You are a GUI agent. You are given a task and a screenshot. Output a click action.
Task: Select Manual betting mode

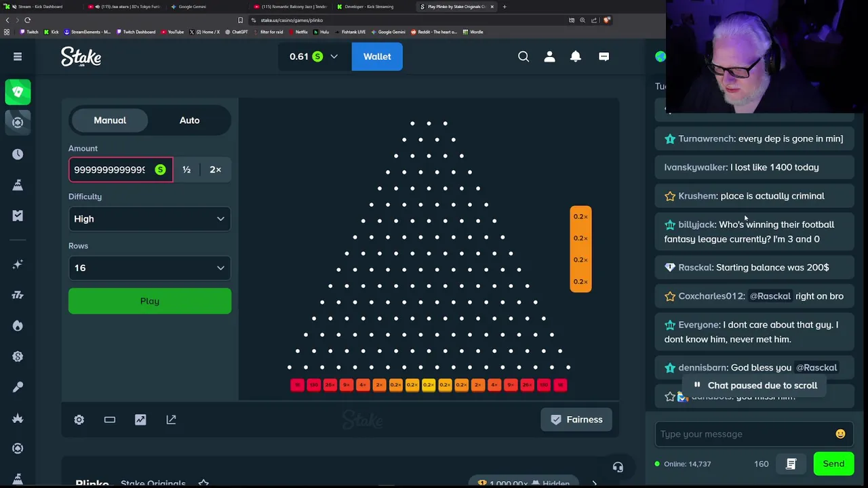[110, 120]
